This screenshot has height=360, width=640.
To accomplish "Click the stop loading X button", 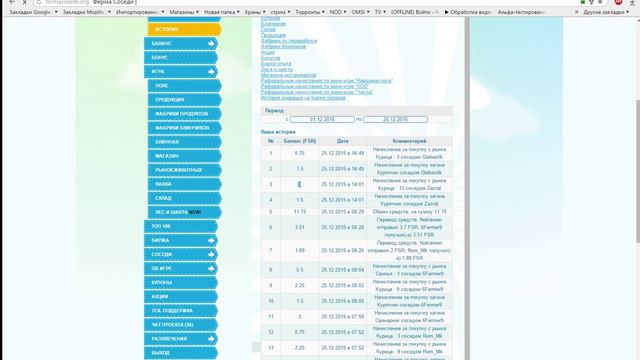I will coord(24,2).
